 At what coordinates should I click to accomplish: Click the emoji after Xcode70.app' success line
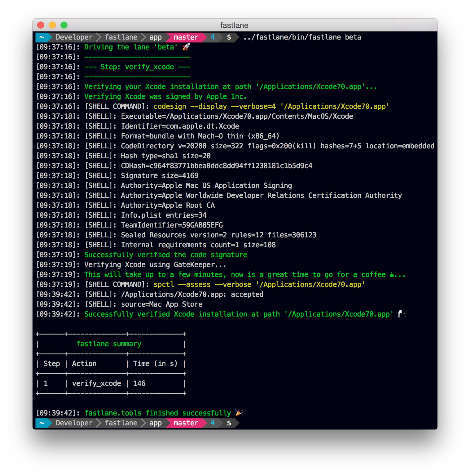tap(402, 314)
